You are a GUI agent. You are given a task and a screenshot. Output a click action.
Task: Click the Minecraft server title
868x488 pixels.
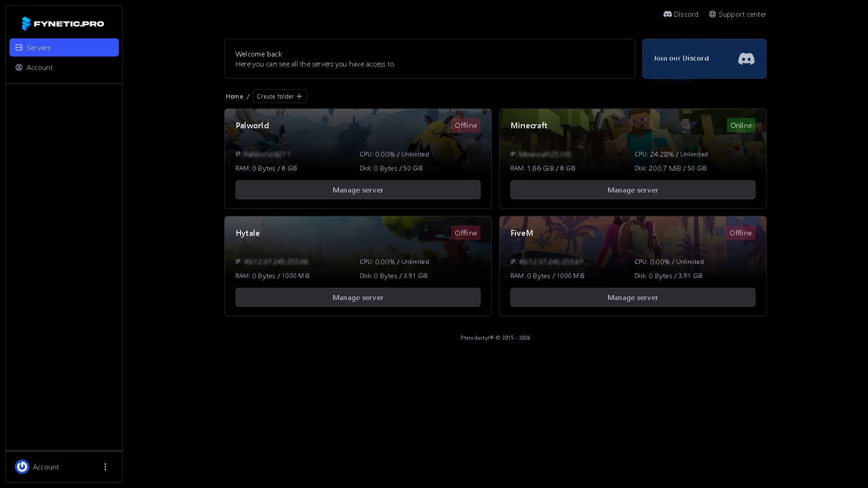[529, 126]
